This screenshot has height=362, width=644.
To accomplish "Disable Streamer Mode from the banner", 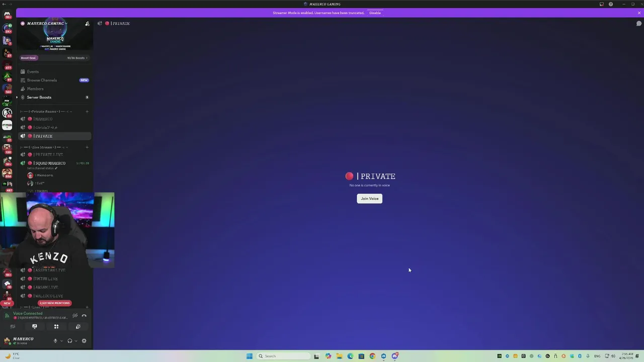I will [375, 13].
